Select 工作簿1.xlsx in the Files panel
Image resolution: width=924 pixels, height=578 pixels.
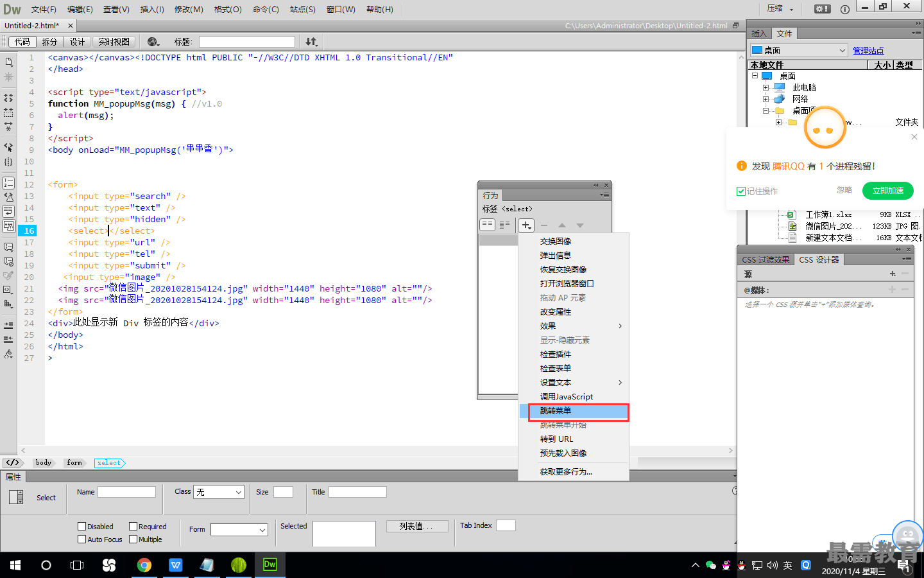pyautogui.click(x=828, y=215)
